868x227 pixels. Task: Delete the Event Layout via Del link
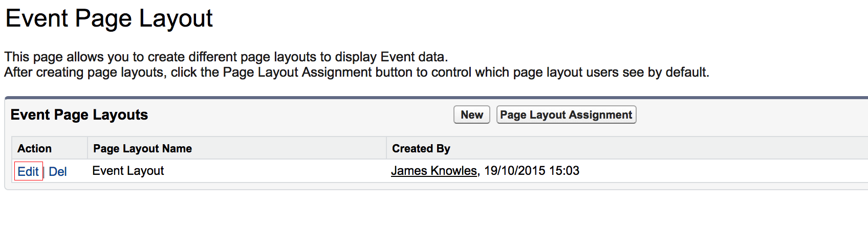point(58,172)
